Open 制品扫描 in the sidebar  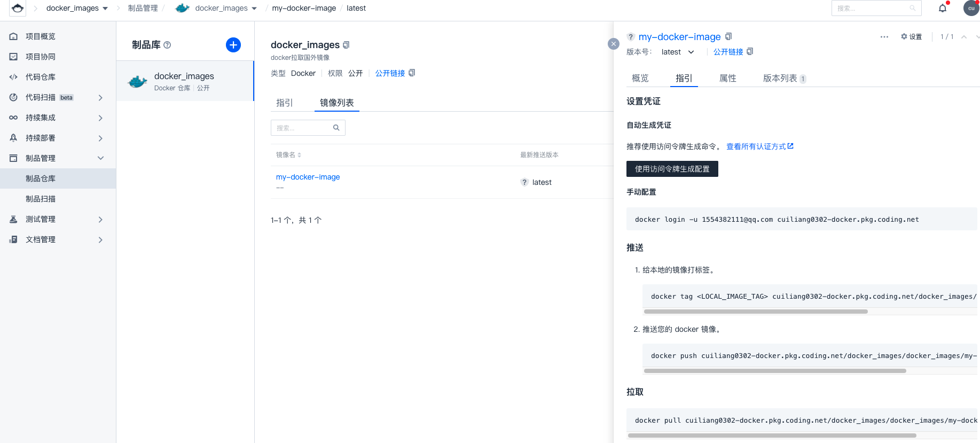click(x=41, y=199)
